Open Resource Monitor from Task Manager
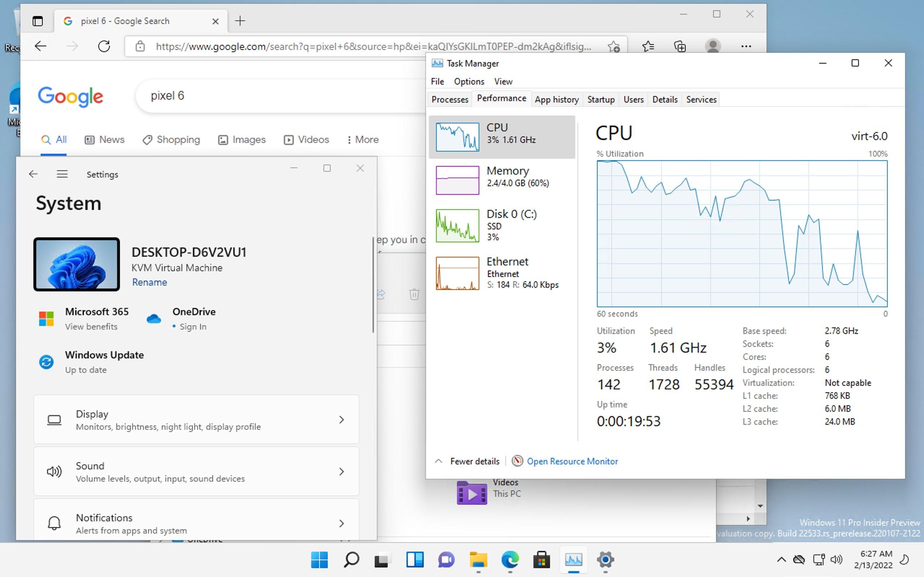924x577 pixels. [x=573, y=461]
